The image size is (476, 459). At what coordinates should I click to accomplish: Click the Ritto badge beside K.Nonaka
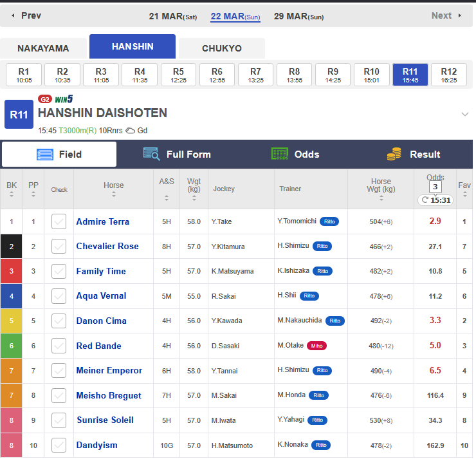(321, 445)
